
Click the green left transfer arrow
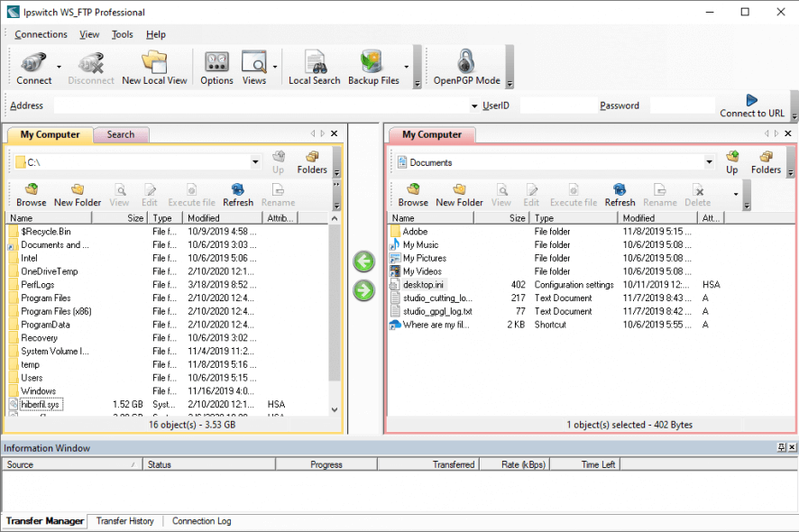pos(363,261)
